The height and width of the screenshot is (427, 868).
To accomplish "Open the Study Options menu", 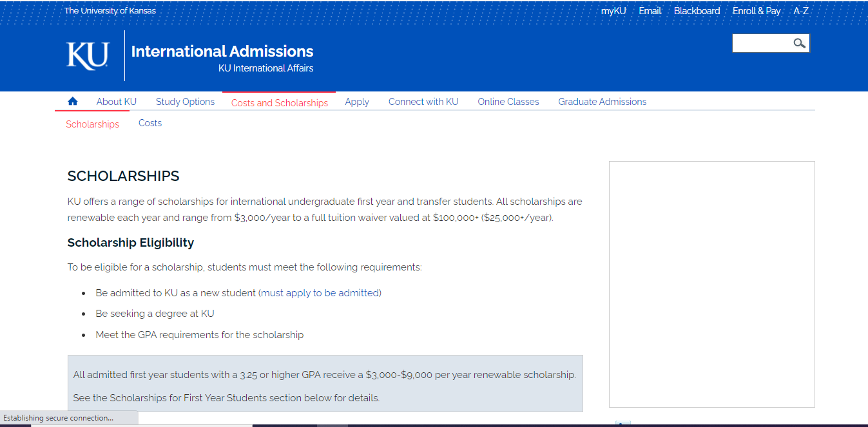I will pos(185,102).
